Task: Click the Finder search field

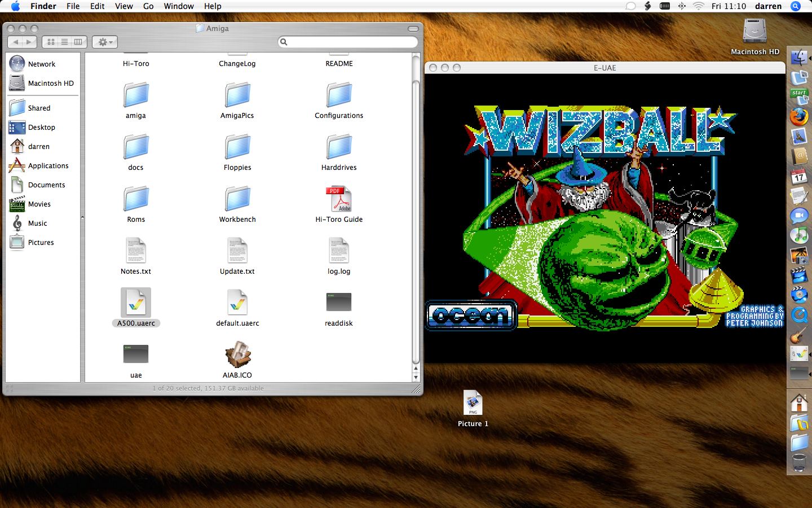Action: pyautogui.click(x=348, y=42)
